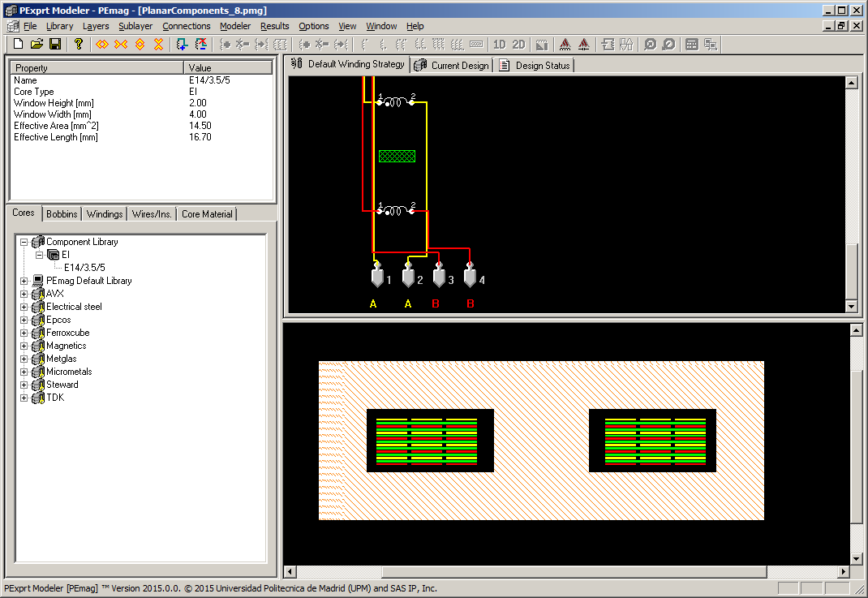The height and width of the screenshot is (598, 868).
Task: Expand the Magnetics library node
Action: tap(24, 346)
